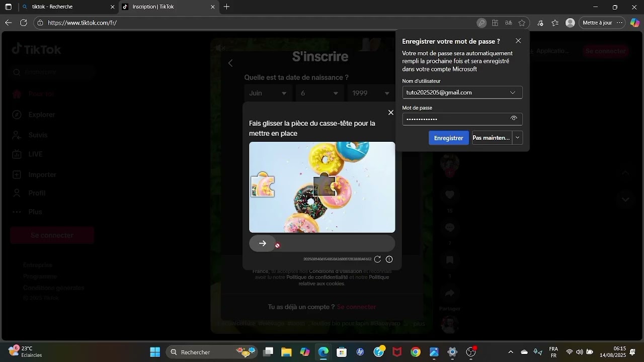The image size is (644, 362).
Task: Click the TikTok logo
Action: 36,49
